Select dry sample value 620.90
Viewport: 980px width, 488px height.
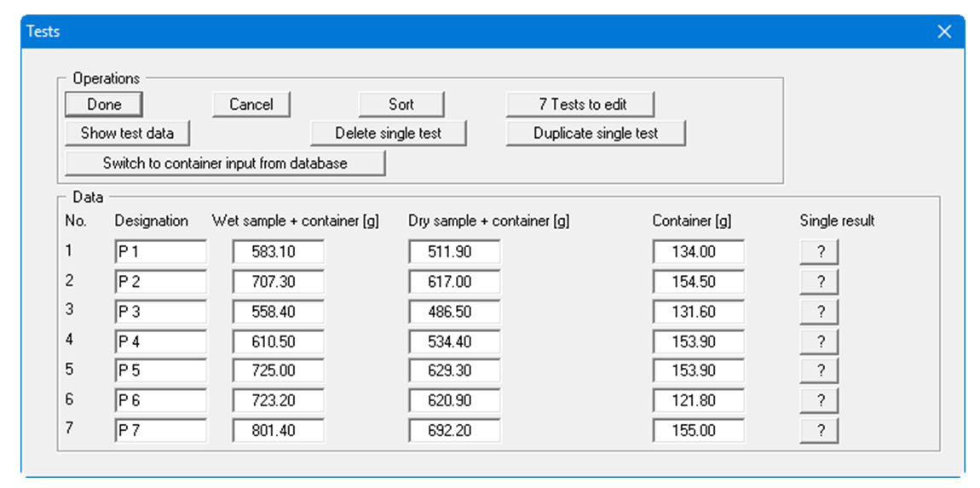tap(453, 401)
